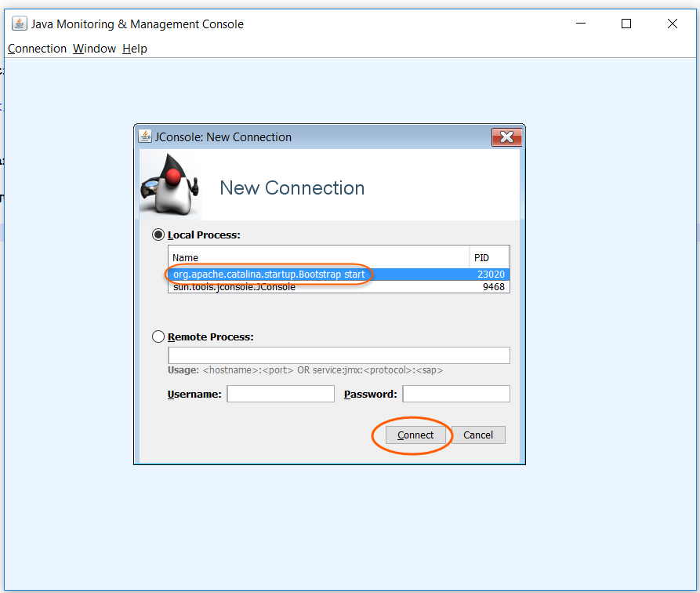Click the Remote Process hostname field

coord(339,355)
